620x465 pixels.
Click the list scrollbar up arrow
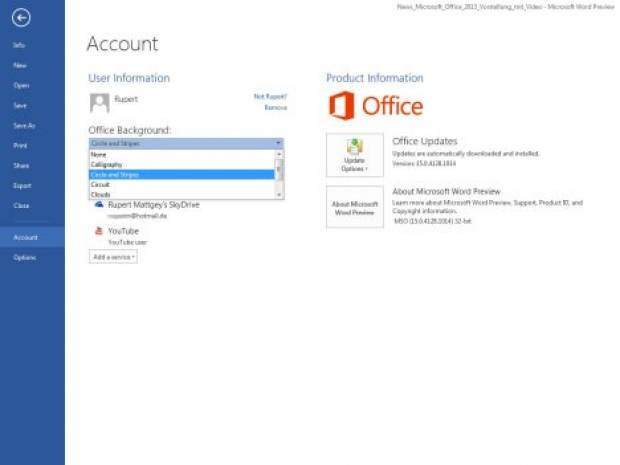coord(279,154)
